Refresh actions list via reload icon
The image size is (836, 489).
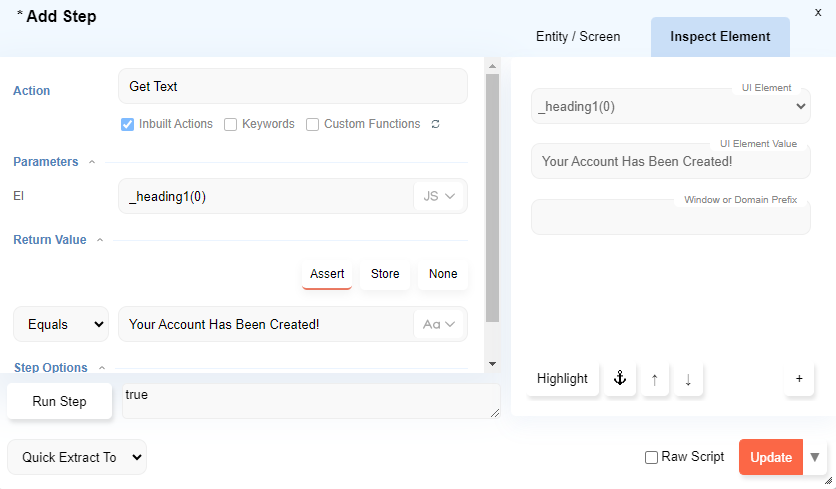tap(435, 125)
